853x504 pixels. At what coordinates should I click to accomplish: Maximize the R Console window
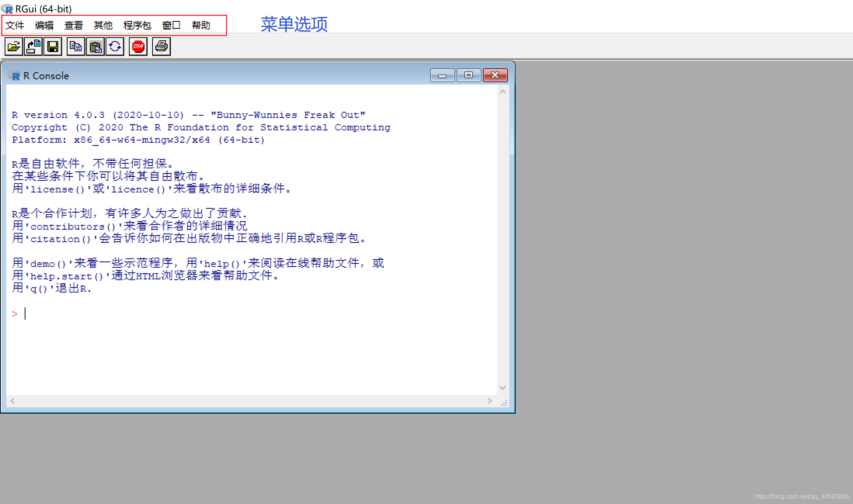(x=469, y=75)
